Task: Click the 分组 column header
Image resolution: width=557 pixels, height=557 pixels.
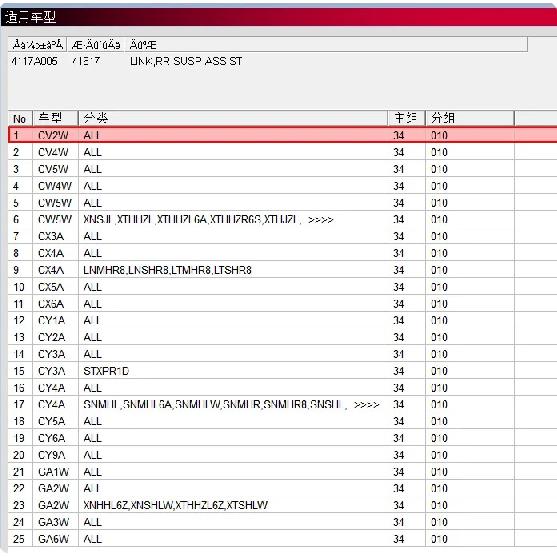Action: pyautogui.click(x=470, y=118)
